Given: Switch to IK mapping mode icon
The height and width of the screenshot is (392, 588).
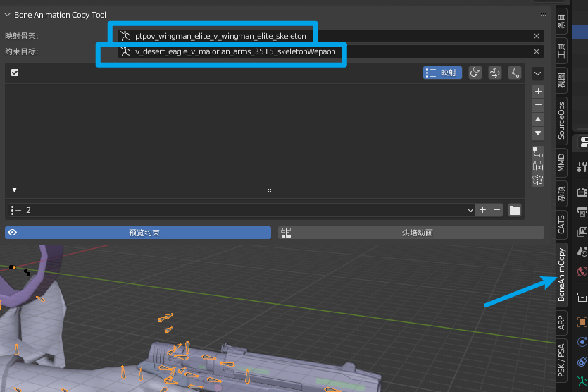Looking at the screenshot, I should tap(515, 73).
